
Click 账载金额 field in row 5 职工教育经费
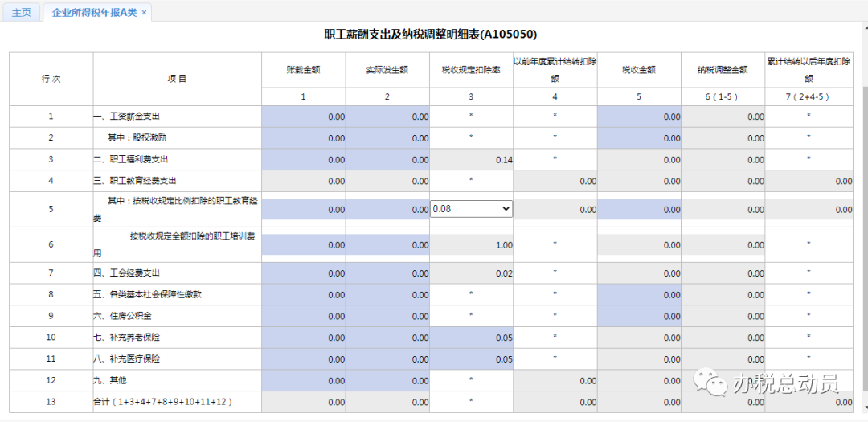[x=303, y=209]
